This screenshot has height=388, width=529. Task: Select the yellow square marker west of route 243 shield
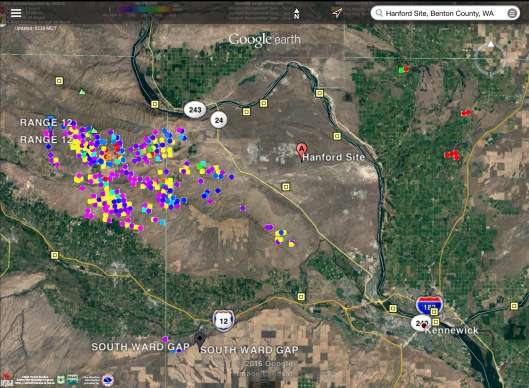coord(155,104)
